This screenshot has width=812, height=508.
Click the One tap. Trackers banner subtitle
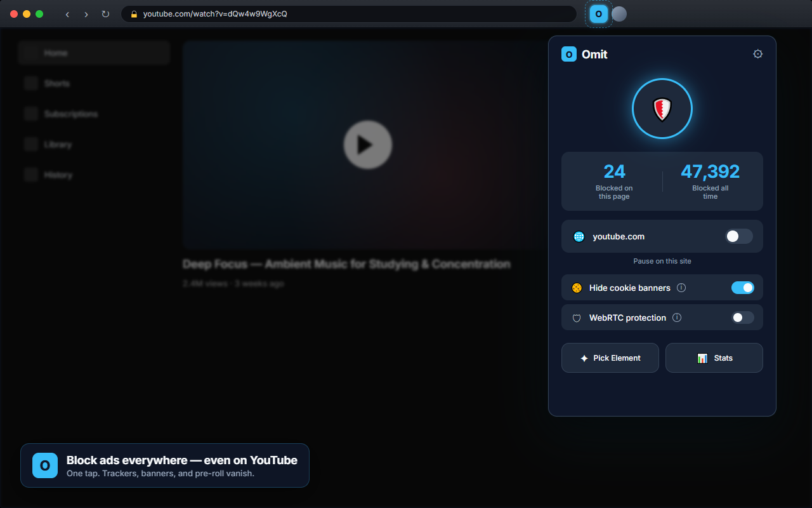coord(160,474)
